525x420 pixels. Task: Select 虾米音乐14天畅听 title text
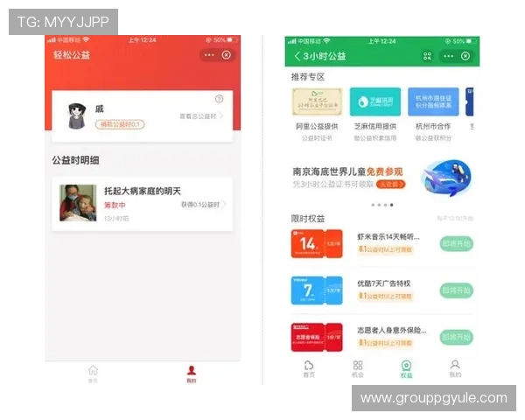coord(388,237)
